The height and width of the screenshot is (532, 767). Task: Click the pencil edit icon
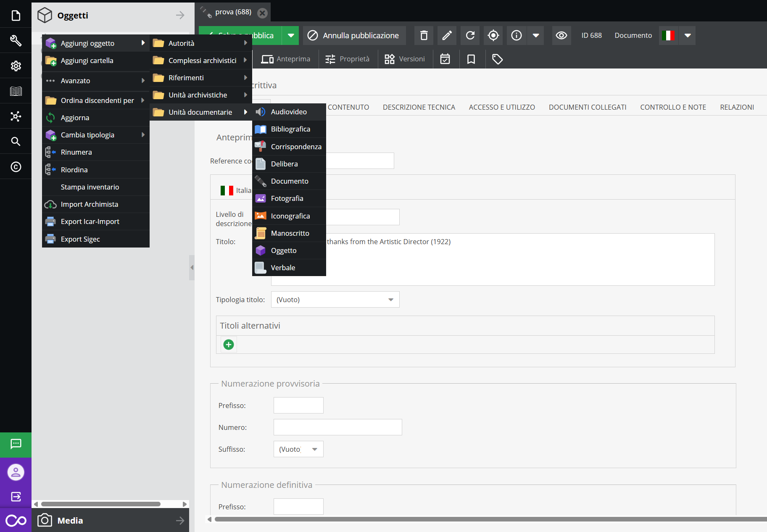coord(447,36)
